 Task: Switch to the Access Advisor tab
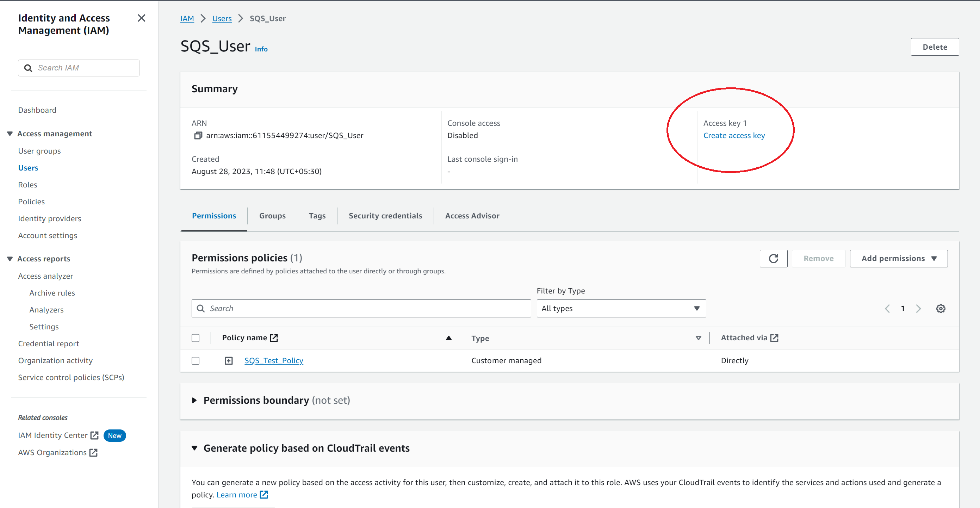472,215
